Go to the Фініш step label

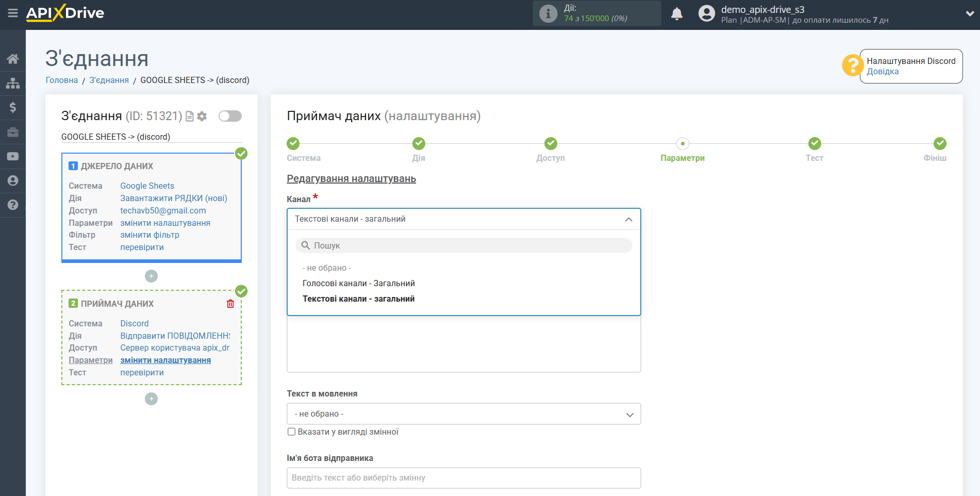pos(935,158)
